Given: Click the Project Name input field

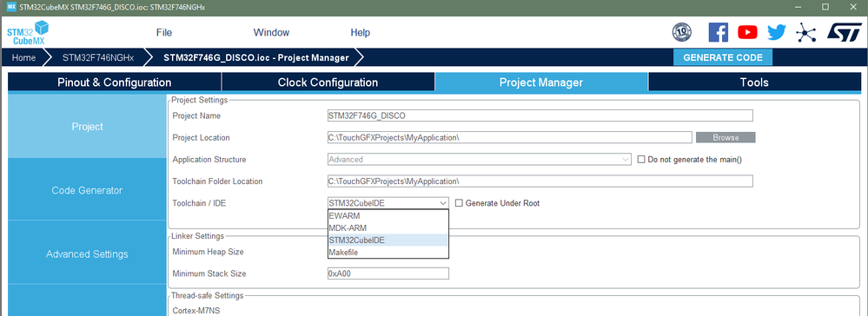Looking at the screenshot, I should (x=540, y=115).
